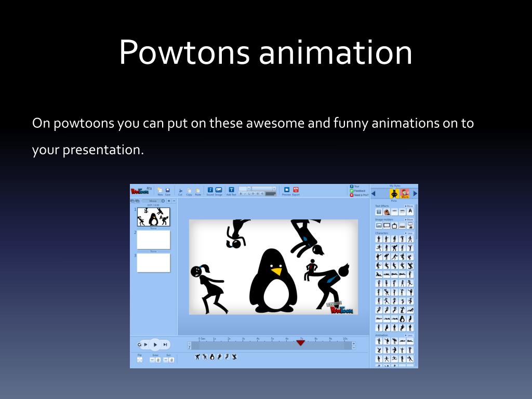Collapse Characters section with Less

pos(409,233)
